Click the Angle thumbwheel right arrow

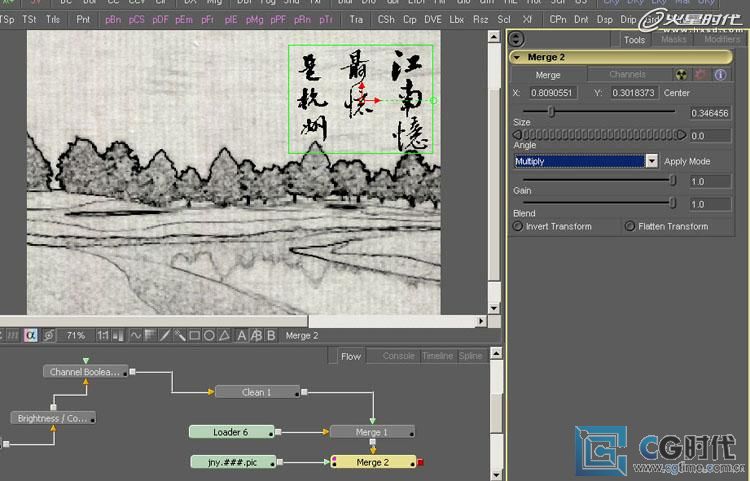[x=682, y=135]
